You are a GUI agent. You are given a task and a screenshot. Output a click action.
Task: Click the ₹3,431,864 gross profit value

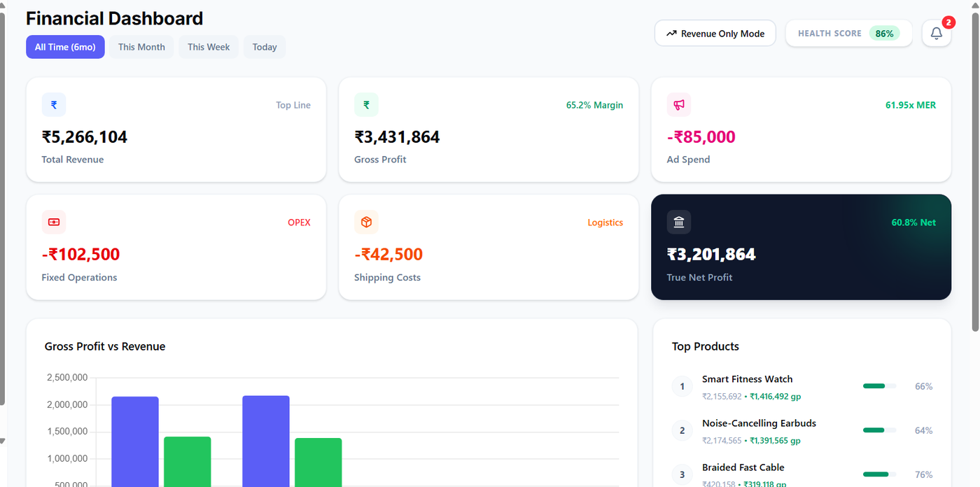coord(397,136)
